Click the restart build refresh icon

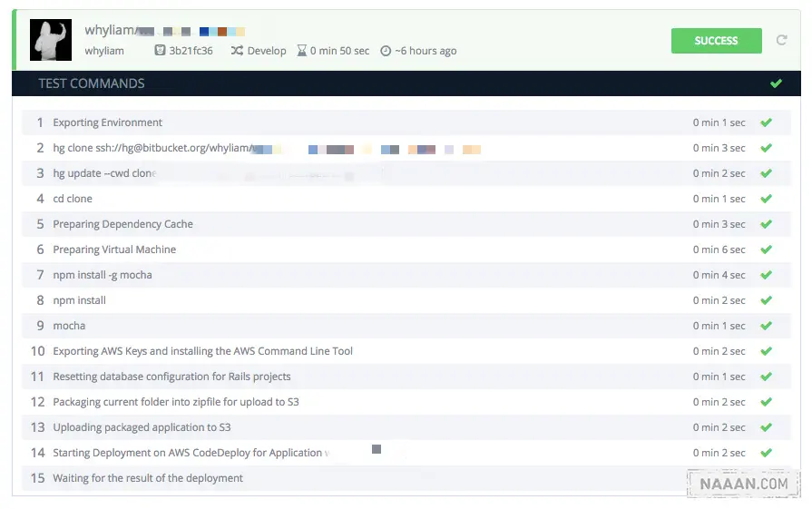[x=782, y=41]
